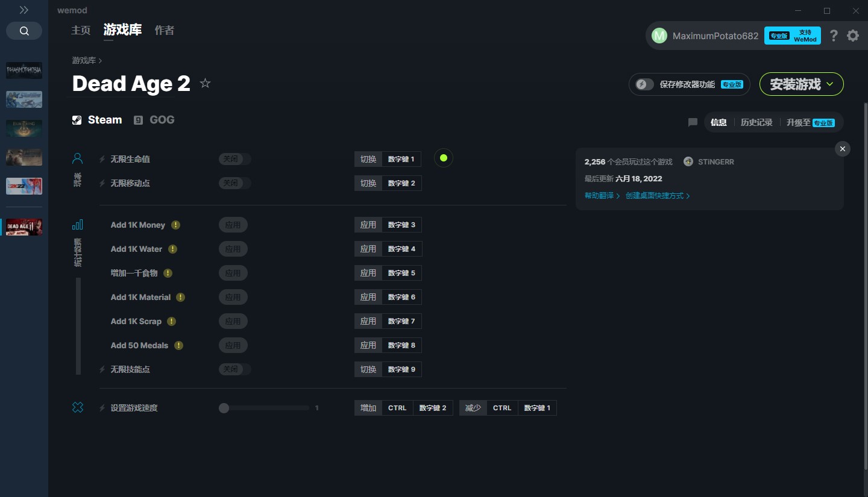Toggle 无限移动点 cheat switch
Screen dimensions: 868x497
point(234,183)
